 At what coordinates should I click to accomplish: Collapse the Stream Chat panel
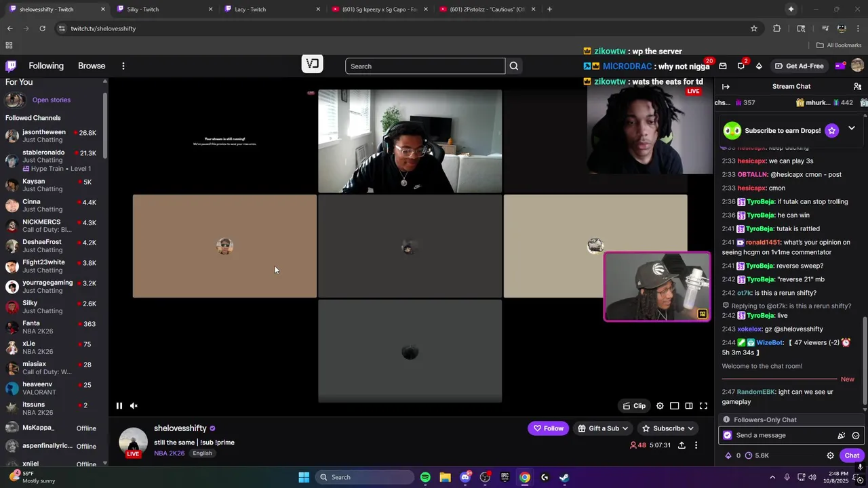[x=726, y=87]
